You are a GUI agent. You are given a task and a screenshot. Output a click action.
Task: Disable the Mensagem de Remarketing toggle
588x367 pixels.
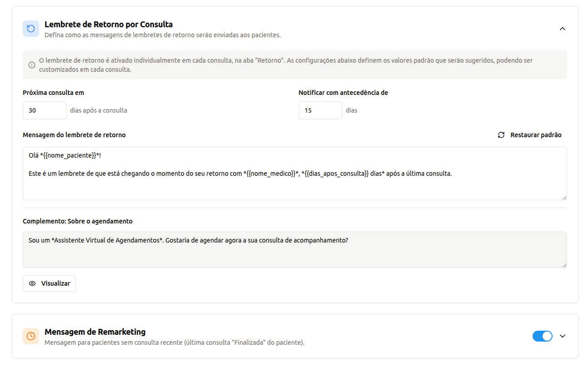543,336
